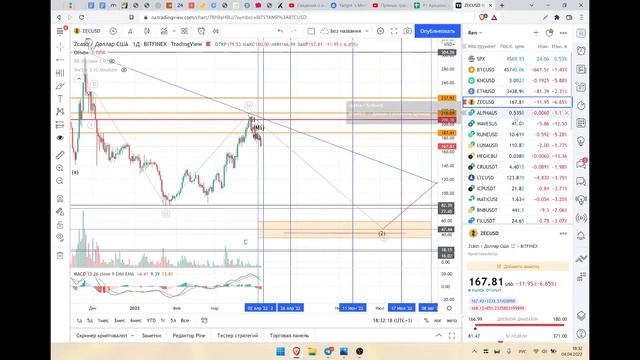Select the 1Д date range button
This screenshot has height=360, width=640.
(79, 320)
